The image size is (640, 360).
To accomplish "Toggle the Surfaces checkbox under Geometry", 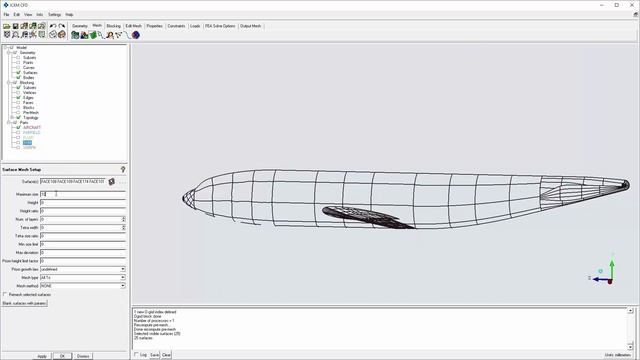I will pos(18,73).
